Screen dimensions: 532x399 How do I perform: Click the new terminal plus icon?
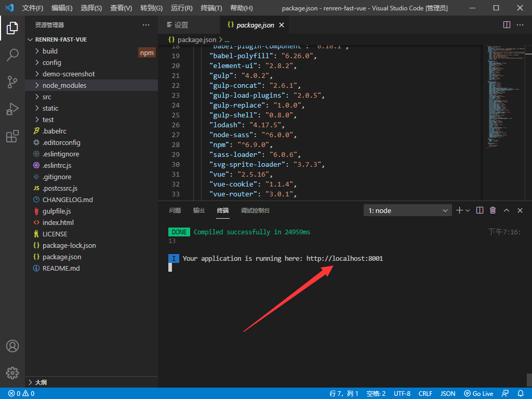[x=459, y=210]
